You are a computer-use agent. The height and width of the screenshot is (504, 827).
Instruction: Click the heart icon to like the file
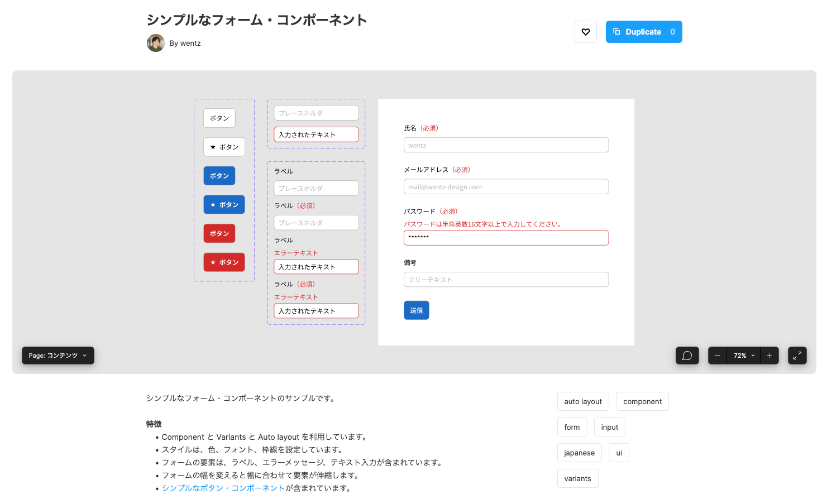[586, 32]
